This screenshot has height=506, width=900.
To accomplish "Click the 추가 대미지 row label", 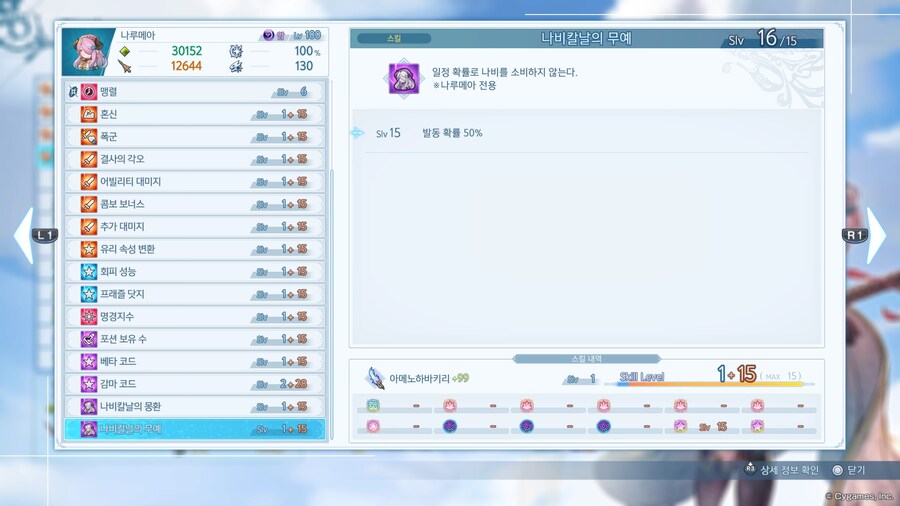I will (x=122, y=227).
